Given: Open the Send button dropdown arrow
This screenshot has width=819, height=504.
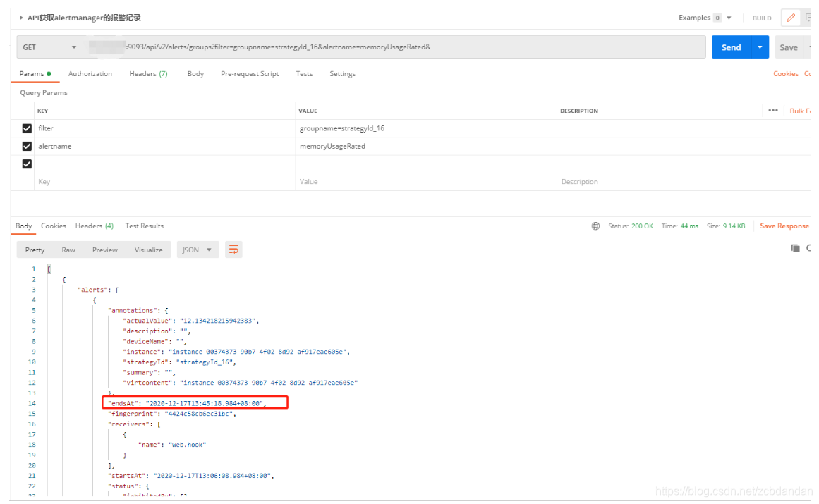Looking at the screenshot, I should point(760,47).
